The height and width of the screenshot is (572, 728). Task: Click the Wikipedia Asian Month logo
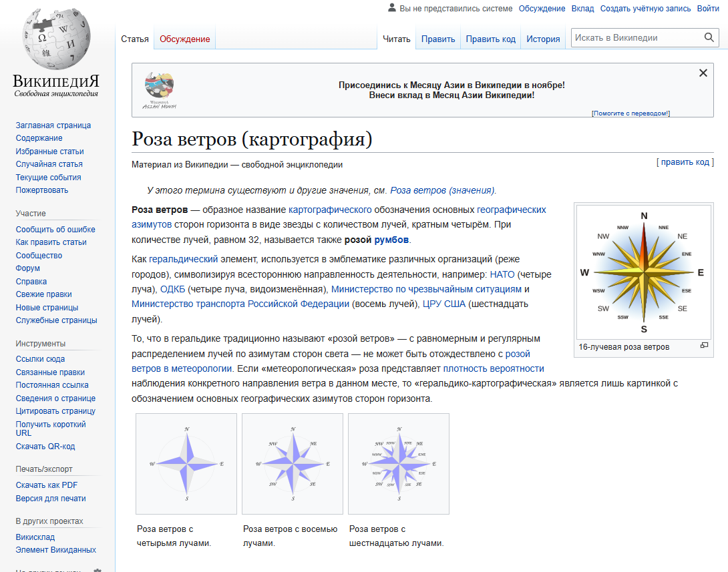point(159,91)
